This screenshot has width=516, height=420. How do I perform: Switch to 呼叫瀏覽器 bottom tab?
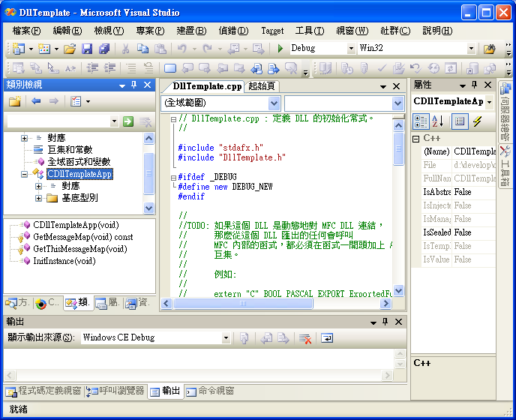click(115, 391)
